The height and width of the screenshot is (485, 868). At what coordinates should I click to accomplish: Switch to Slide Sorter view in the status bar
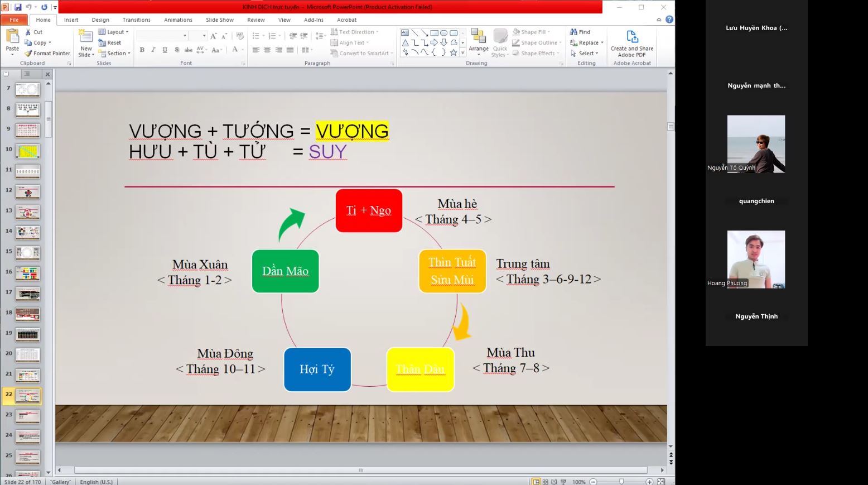(545, 482)
